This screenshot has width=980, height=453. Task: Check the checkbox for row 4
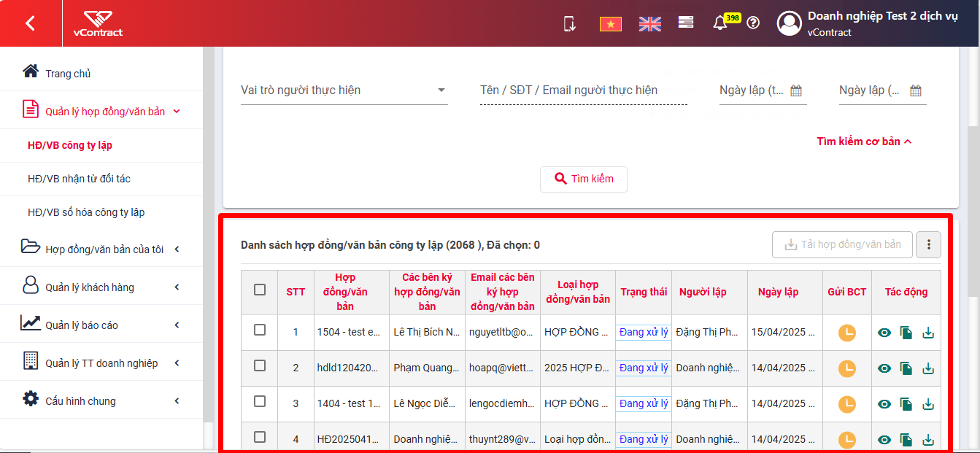click(260, 437)
